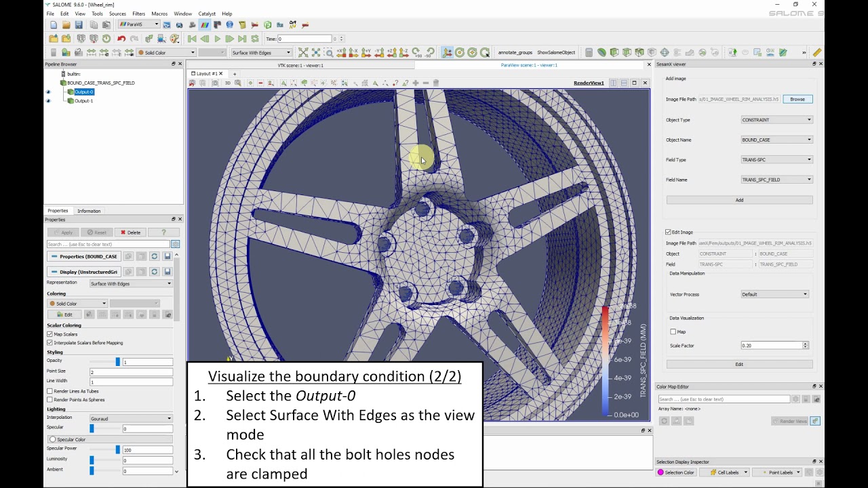
Task: Open the Interpolation Gouraud dropdown
Action: [131, 418]
